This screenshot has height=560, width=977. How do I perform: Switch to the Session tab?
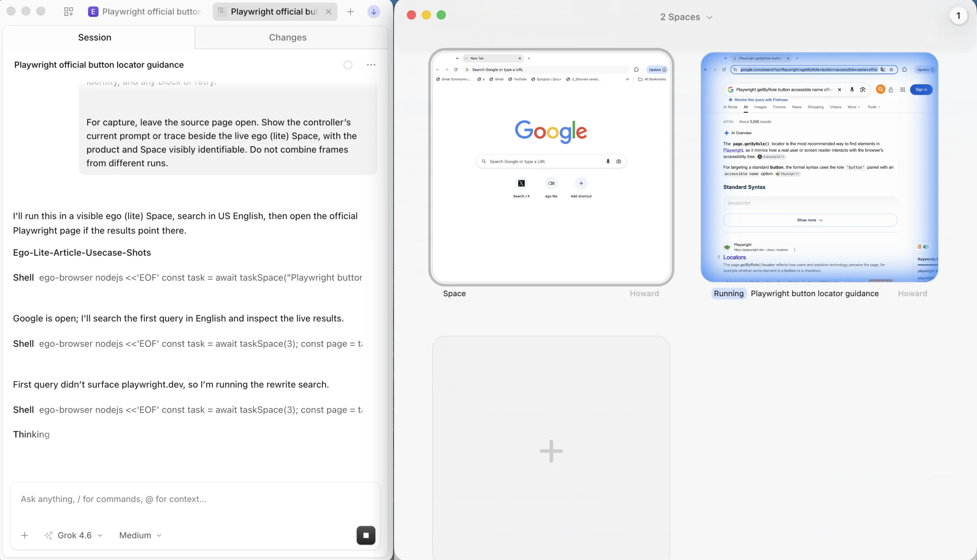tap(94, 37)
